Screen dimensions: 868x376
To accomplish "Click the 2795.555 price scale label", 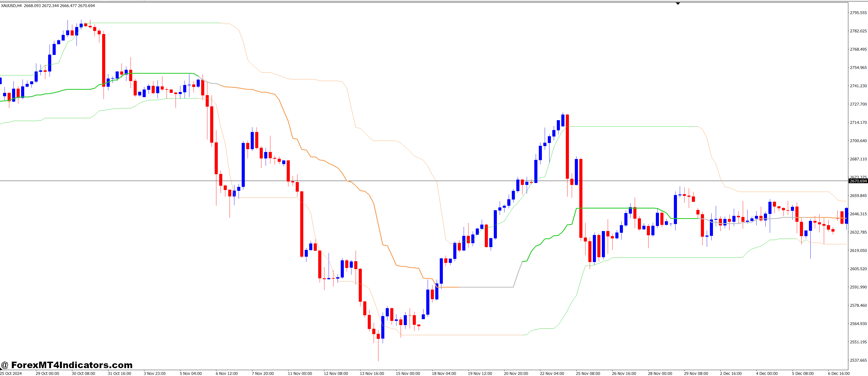I will (x=858, y=13).
